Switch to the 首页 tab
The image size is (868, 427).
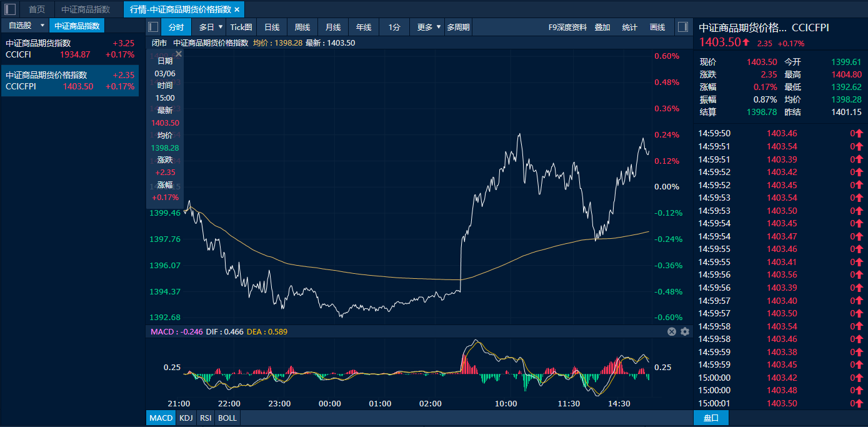tap(37, 9)
